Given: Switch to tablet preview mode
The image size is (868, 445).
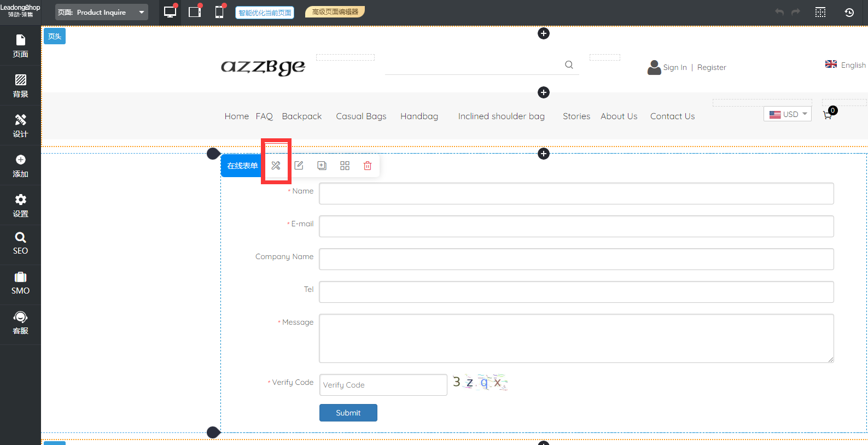Looking at the screenshot, I should 195,12.
